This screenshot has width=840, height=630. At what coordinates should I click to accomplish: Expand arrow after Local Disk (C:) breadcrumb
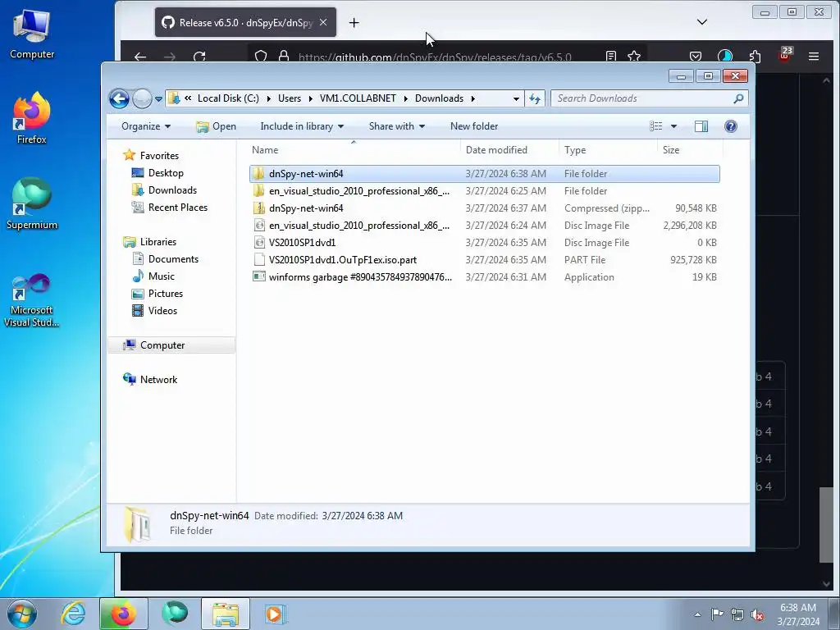click(x=268, y=98)
